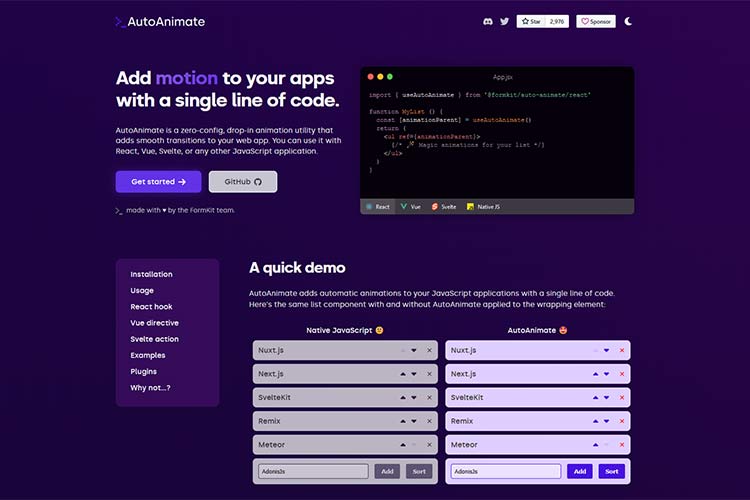Switch code example to the Vue tab
750x500 pixels.
click(x=411, y=206)
